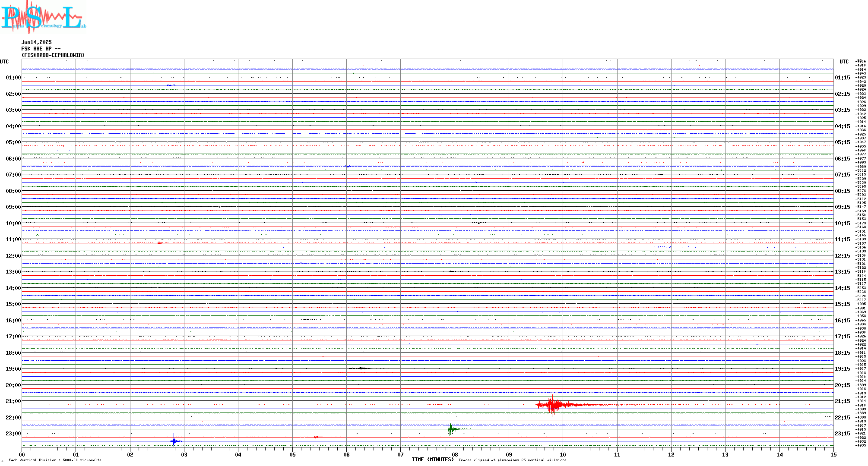
Task: Click the 20:00 hour label
Action: coord(13,385)
